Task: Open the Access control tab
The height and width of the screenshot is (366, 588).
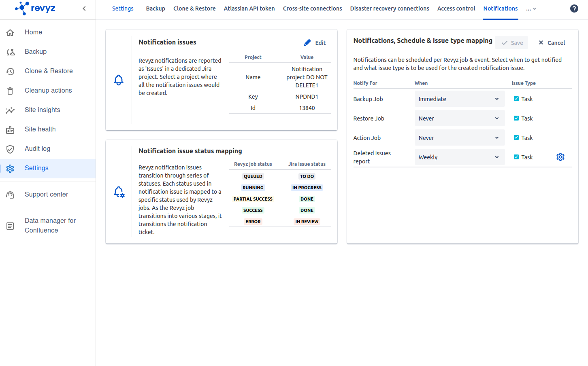Action: [456, 8]
